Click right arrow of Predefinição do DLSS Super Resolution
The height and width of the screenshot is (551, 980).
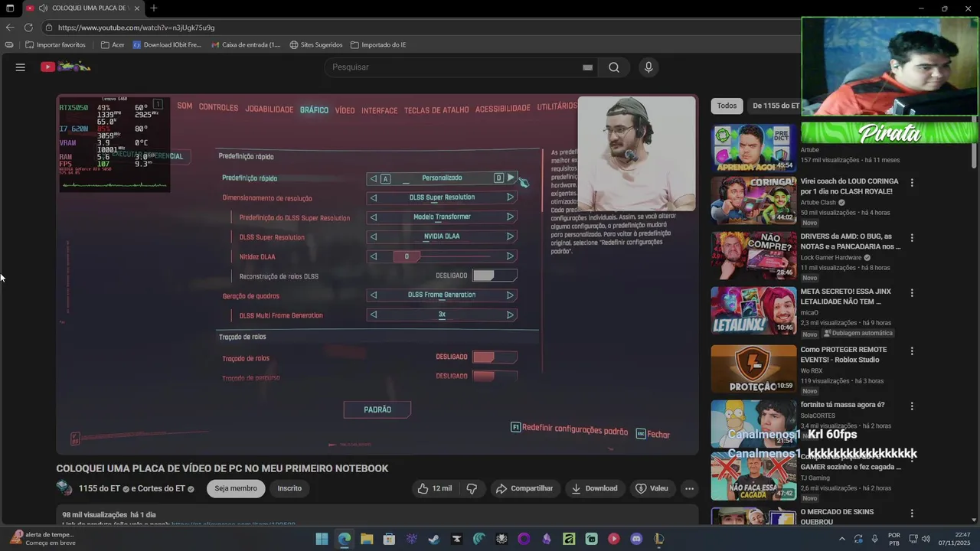click(510, 217)
